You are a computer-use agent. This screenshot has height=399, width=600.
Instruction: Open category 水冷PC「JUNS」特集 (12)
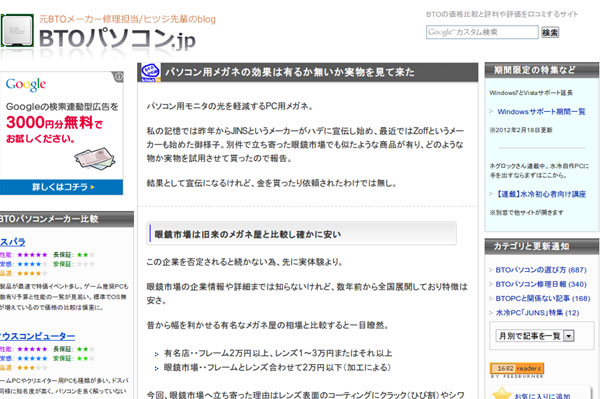tap(537, 313)
